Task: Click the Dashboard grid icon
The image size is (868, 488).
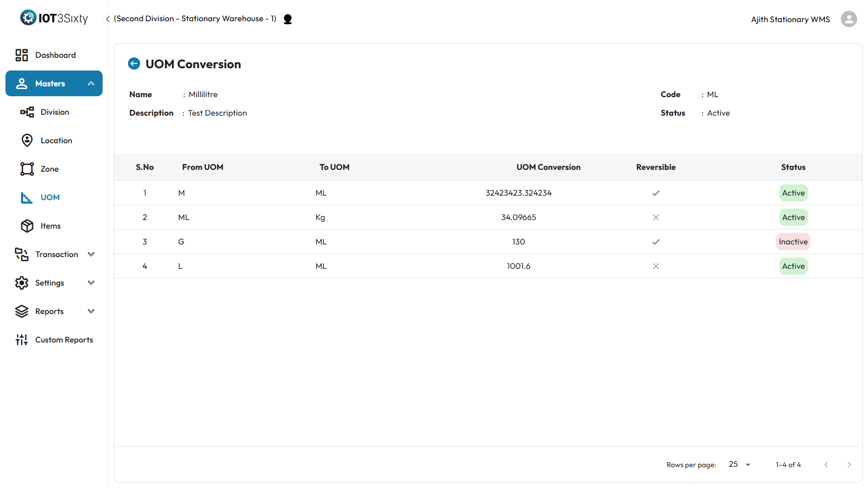Action: pos(21,55)
